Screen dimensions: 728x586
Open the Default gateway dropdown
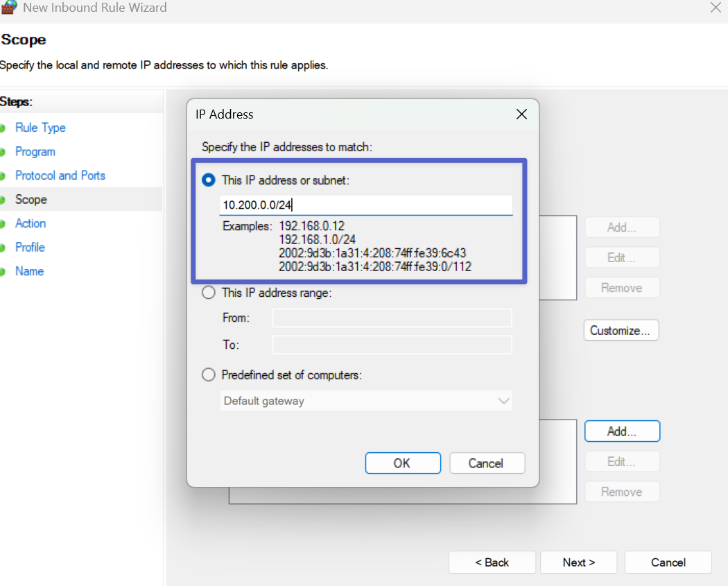366,401
